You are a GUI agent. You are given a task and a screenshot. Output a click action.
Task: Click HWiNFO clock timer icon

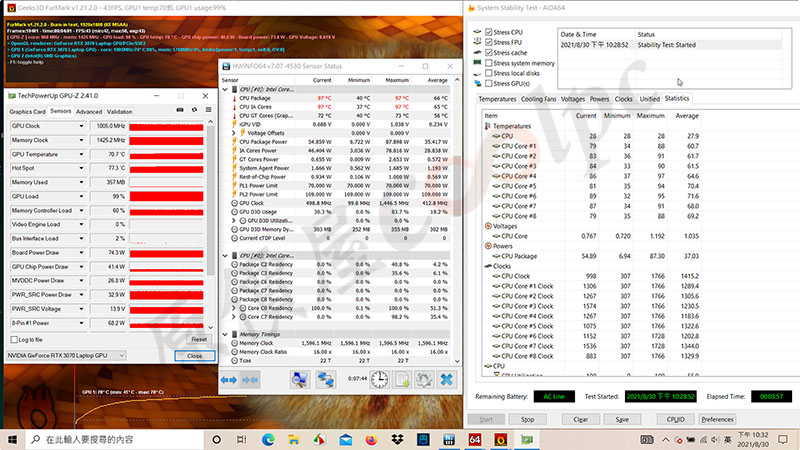click(x=379, y=380)
